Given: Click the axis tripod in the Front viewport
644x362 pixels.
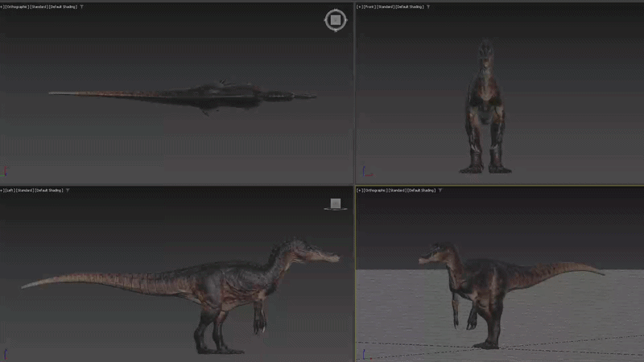Looking at the screenshot, I should click(x=365, y=172).
